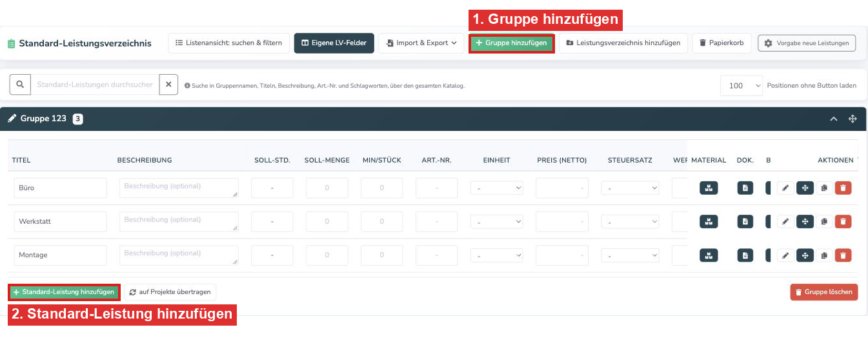Image resolution: width=868 pixels, height=345 pixels.
Task: Click Beschreibung field in Montage row
Action: point(179,255)
